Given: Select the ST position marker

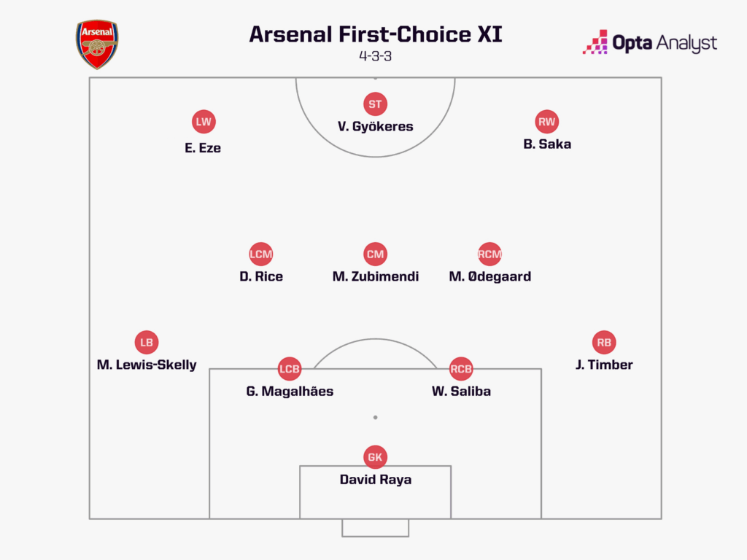Looking at the screenshot, I should 375,104.
